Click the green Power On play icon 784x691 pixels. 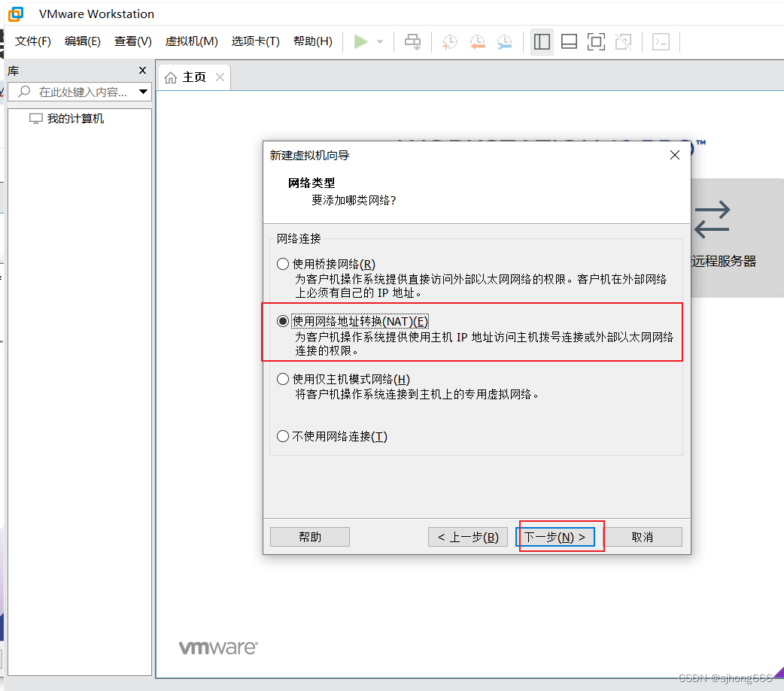click(x=360, y=41)
